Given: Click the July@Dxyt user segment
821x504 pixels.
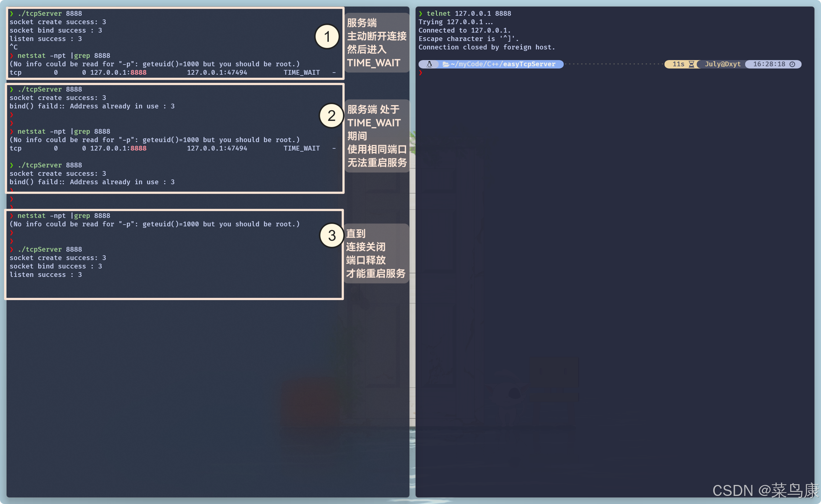Looking at the screenshot, I should [722, 64].
